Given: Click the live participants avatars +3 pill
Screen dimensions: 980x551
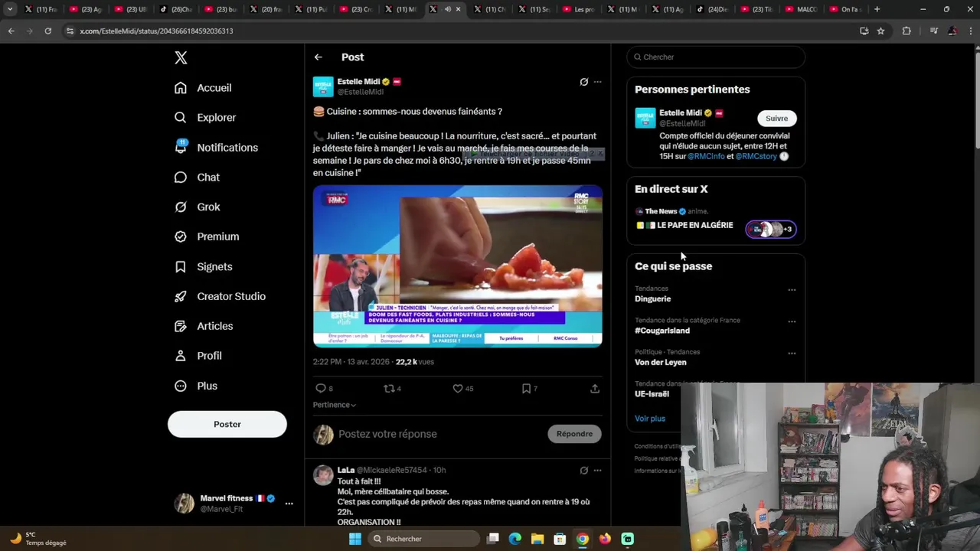Looking at the screenshot, I should click(x=771, y=229).
